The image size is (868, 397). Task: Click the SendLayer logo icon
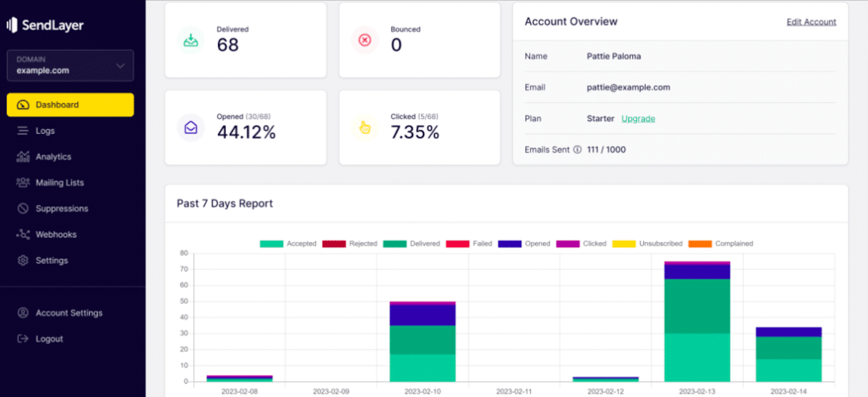(12, 25)
